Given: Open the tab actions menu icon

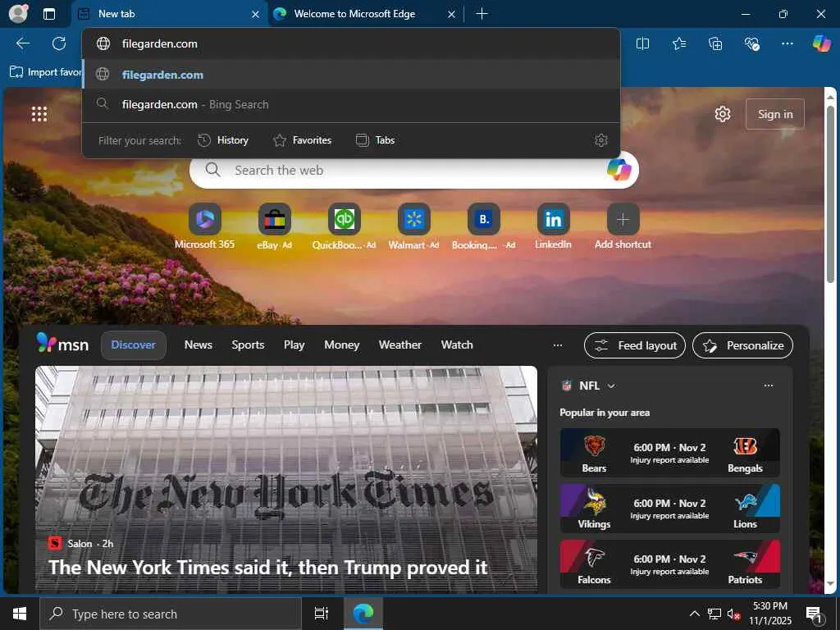Looking at the screenshot, I should point(49,14).
